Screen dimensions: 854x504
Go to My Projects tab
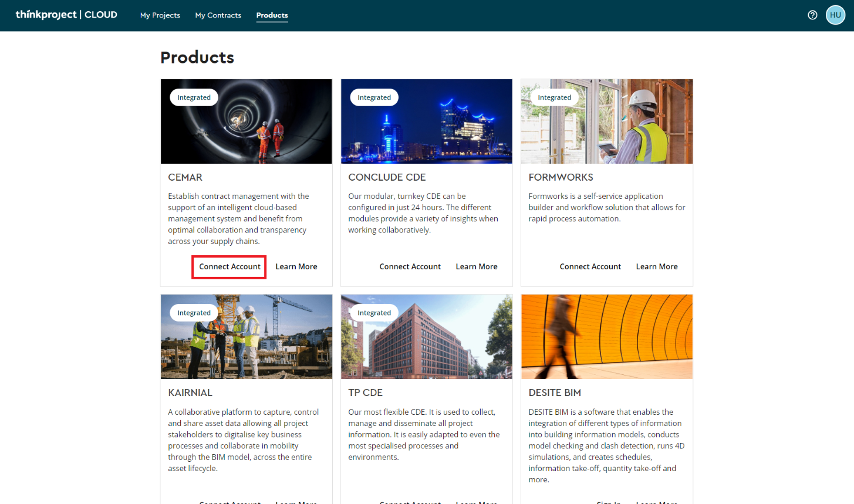pyautogui.click(x=160, y=15)
